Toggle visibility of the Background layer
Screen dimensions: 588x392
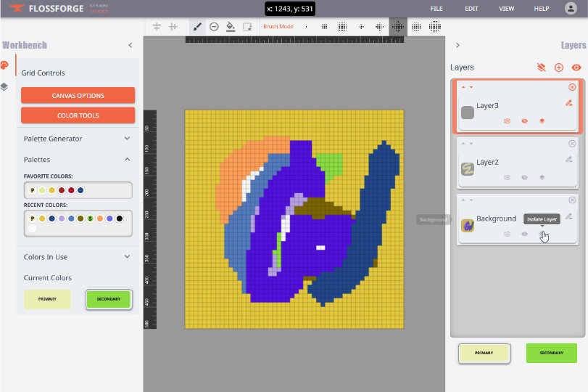524,234
